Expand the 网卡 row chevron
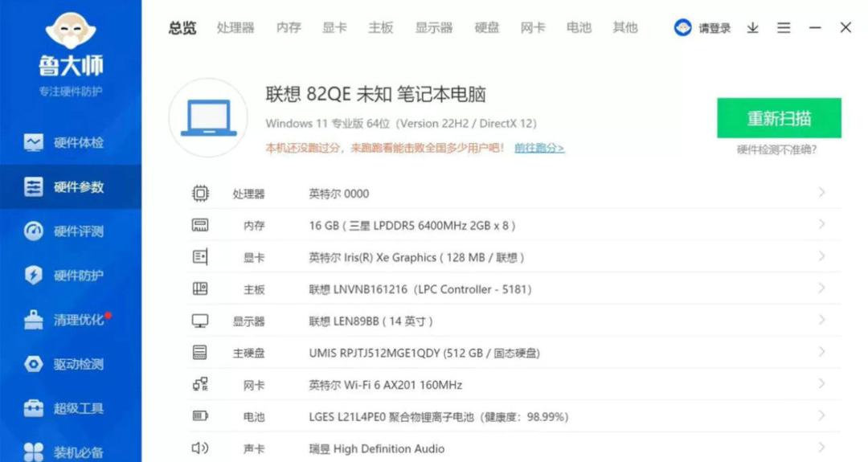 [821, 383]
